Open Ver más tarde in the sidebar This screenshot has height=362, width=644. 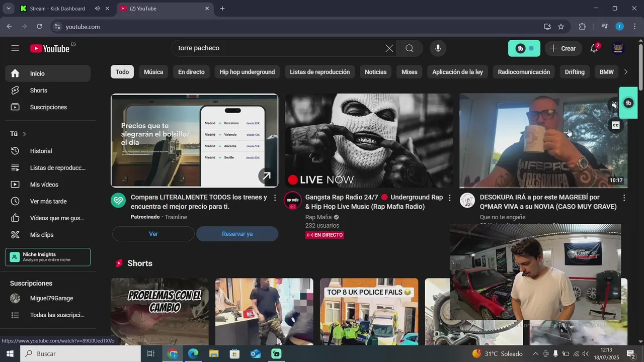48,201
